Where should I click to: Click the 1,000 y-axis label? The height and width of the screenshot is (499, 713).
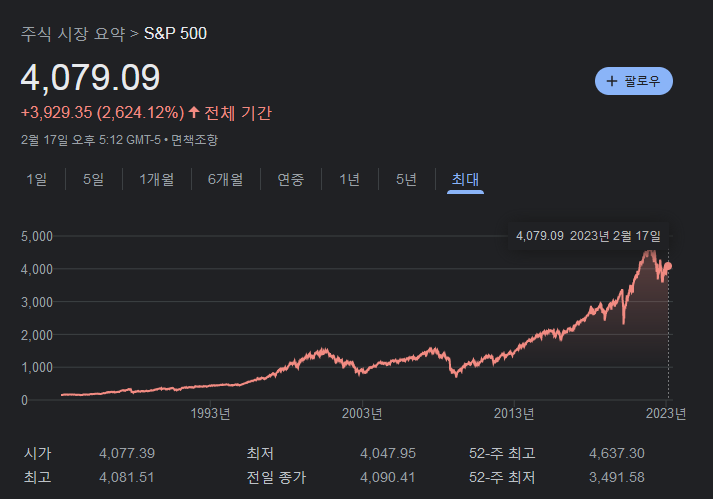click(37, 368)
